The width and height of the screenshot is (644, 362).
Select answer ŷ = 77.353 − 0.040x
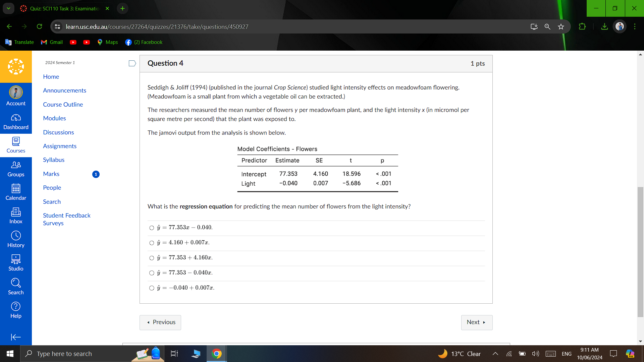click(x=152, y=273)
